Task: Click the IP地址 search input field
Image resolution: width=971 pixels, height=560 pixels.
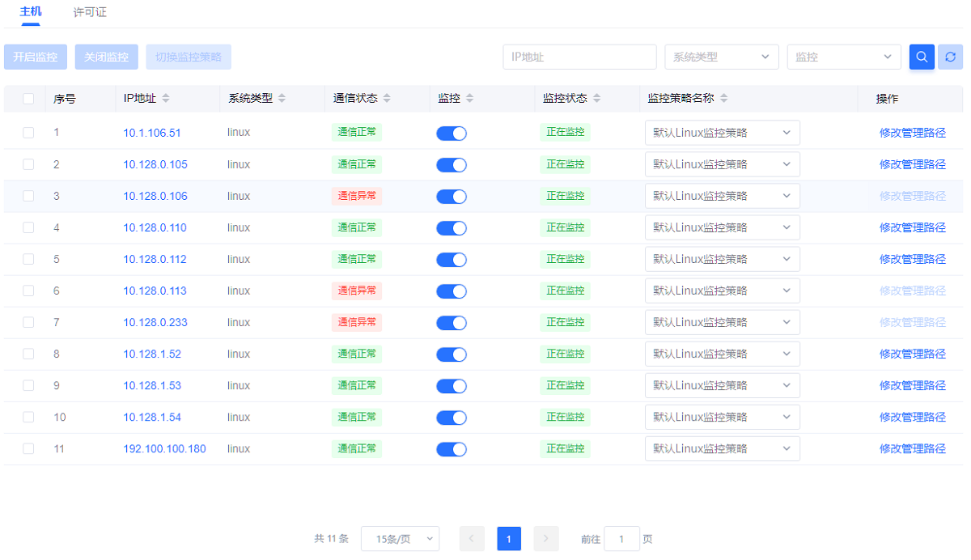Action: tap(579, 57)
